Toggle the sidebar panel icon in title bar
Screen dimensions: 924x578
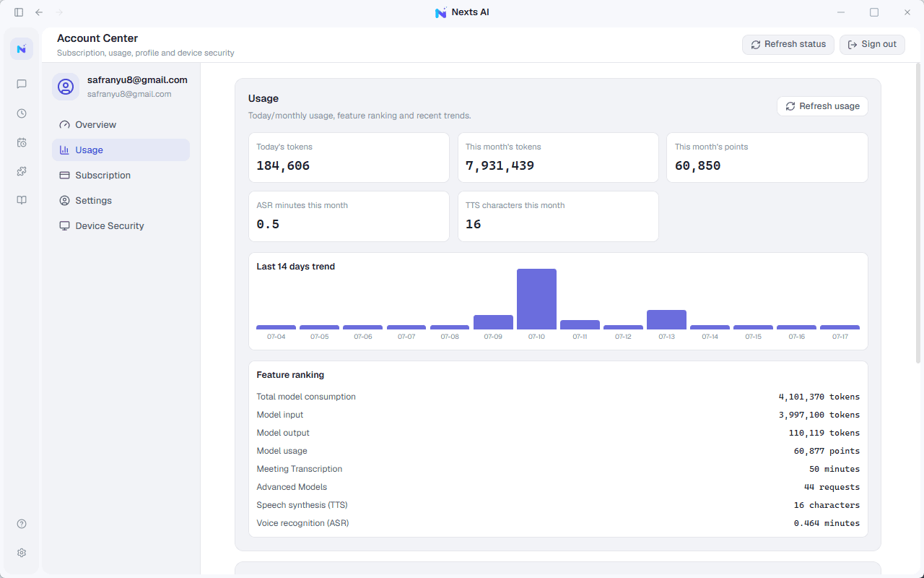pyautogui.click(x=19, y=12)
